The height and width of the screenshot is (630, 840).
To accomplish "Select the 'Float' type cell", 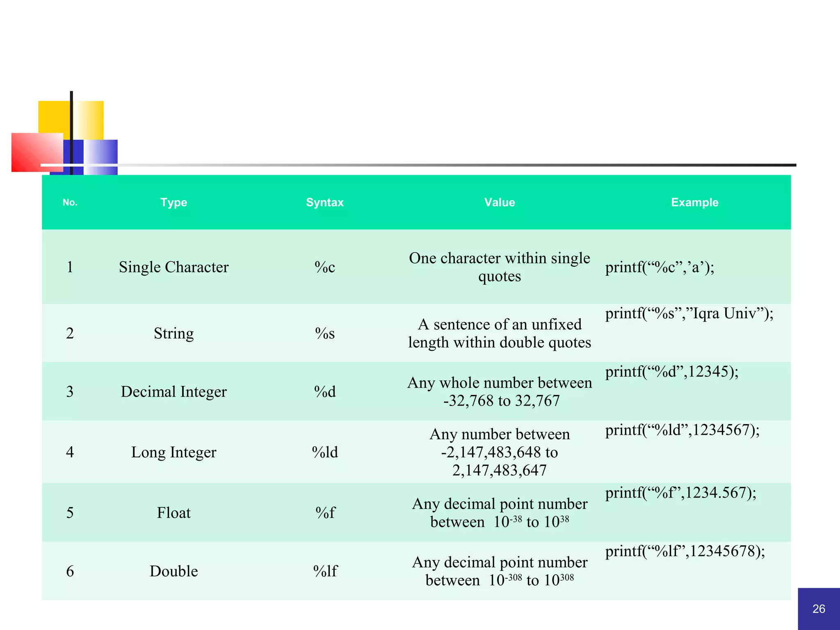I will (x=173, y=513).
